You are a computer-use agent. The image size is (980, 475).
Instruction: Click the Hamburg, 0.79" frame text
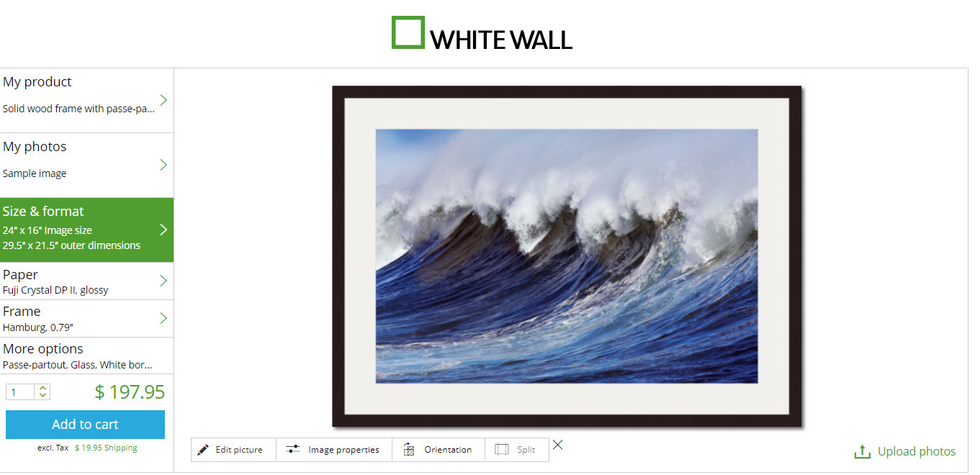pos(38,327)
